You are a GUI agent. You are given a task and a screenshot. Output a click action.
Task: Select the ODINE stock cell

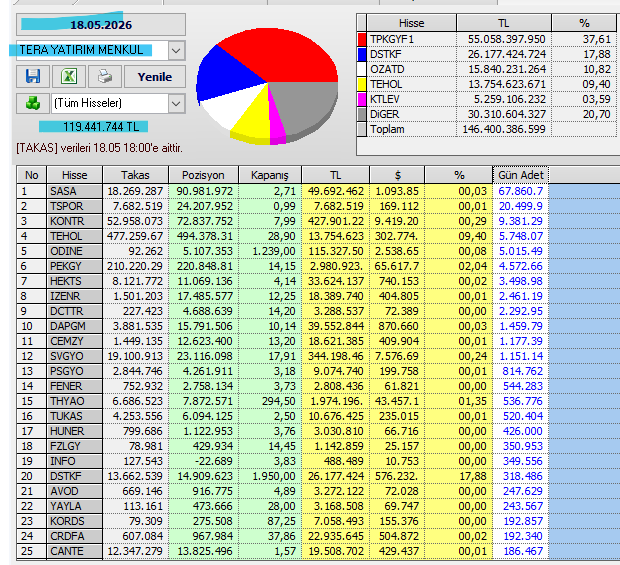pos(74,251)
